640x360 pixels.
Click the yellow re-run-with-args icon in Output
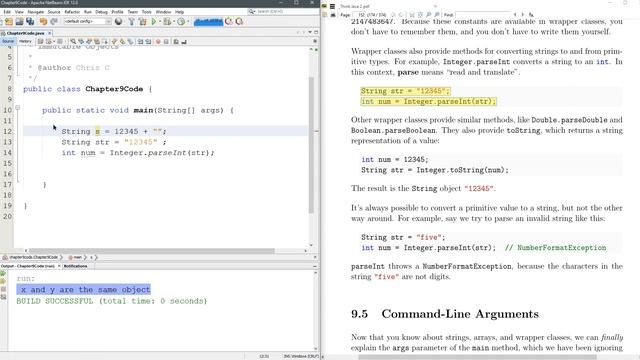click(x=3, y=281)
